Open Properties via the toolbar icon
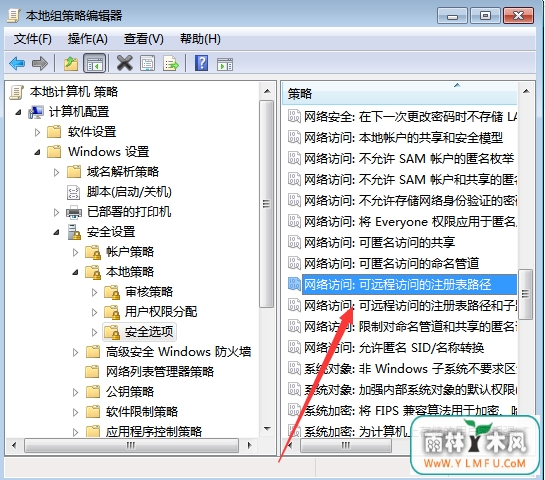The width and height of the screenshot is (545, 480). 148,64
